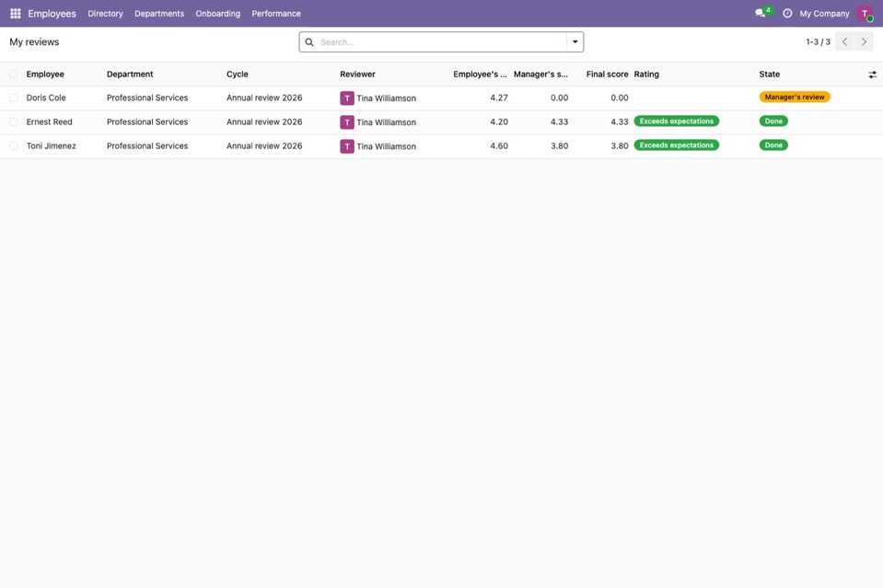Image resolution: width=883 pixels, height=588 pixels.
Task: Click the search magnifier icon
Action: coord(309,42)
